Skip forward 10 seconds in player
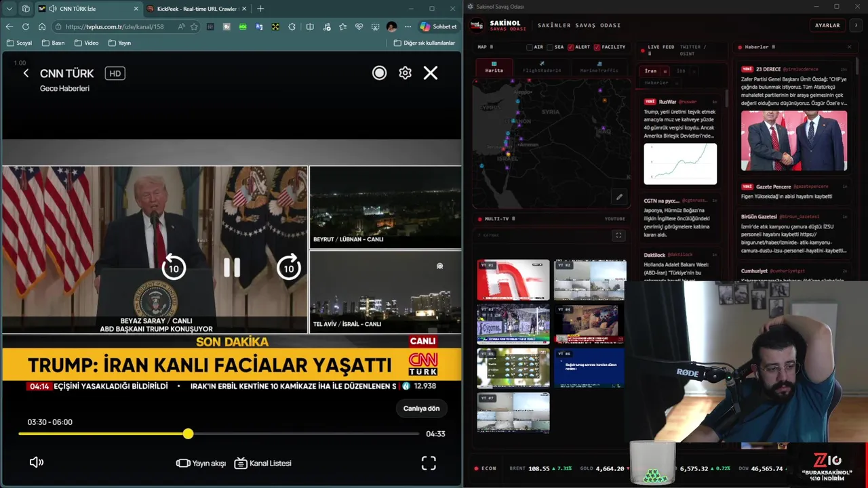868x488 pixels. click(289, 268)
